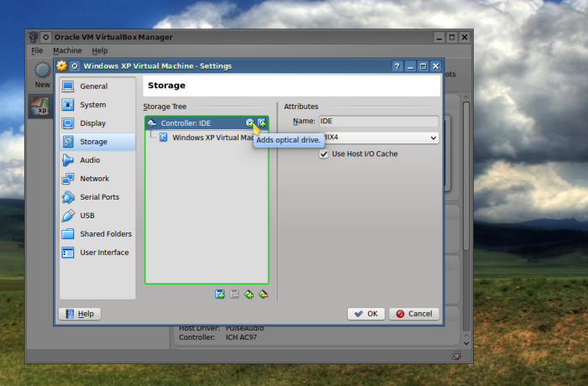Open the Audio settings page

(x=97, y=160)
